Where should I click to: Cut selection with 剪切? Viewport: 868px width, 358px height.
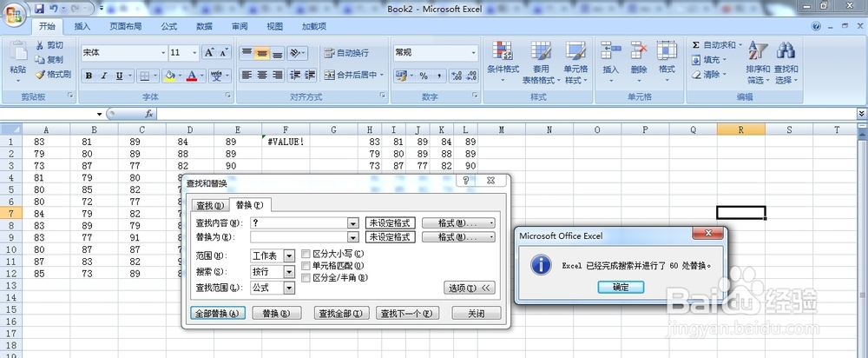click(49, 45)
